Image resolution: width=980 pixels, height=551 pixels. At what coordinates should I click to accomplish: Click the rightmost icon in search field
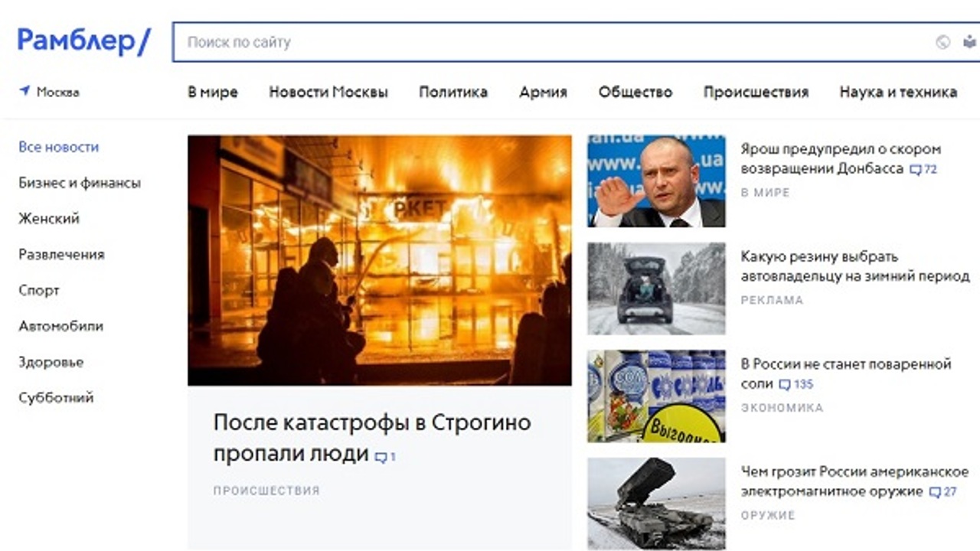point(969,42)
